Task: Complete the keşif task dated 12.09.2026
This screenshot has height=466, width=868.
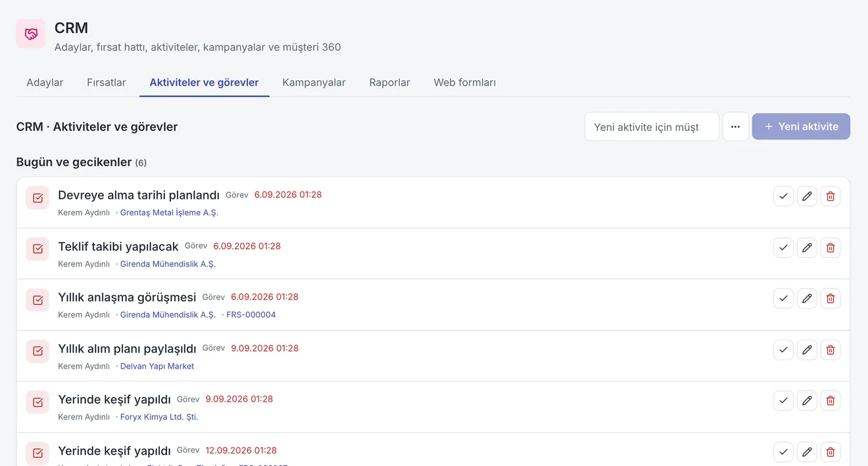Action: (x=783, y=452)
